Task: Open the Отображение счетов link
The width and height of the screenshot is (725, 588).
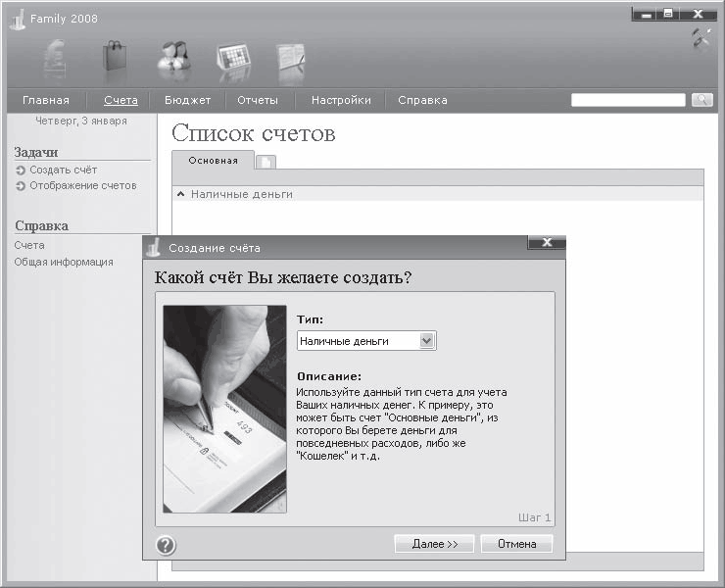Action: click(x=82, y=185)
